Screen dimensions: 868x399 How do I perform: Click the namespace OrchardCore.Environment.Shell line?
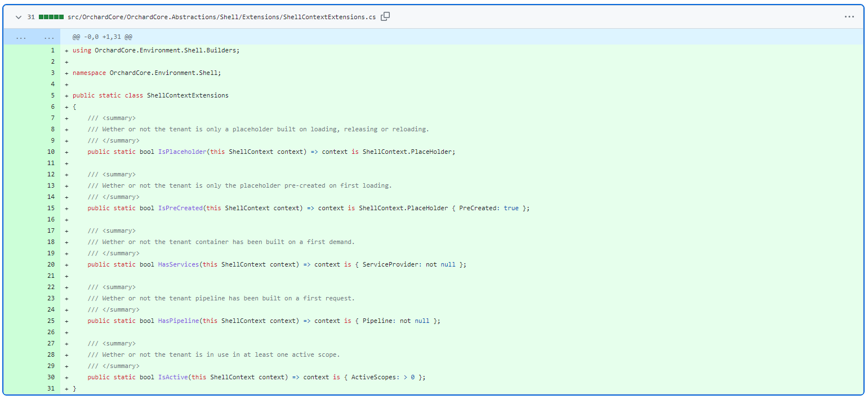[x=146, y=73]
